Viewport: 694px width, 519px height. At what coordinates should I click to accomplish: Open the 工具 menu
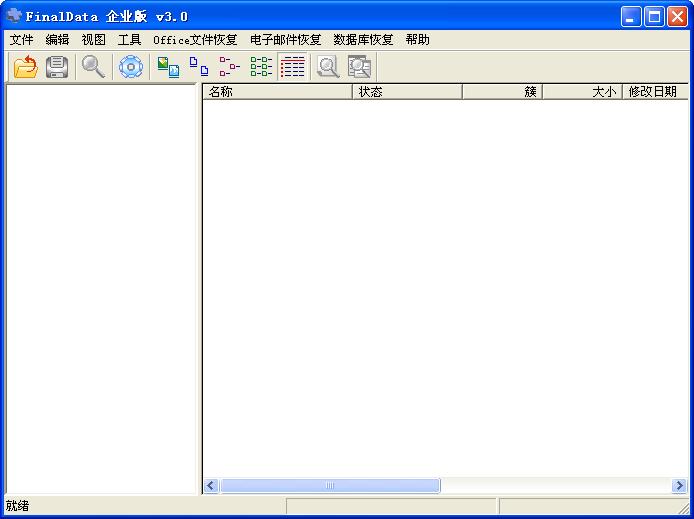pos(129,40)
